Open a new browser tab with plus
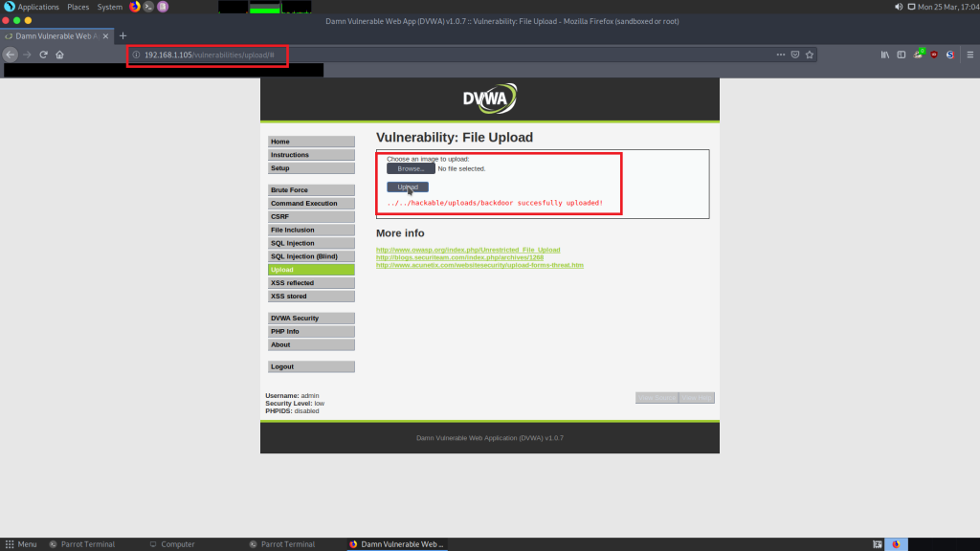This screenshot has height=551, width=980. coord(122,35)
